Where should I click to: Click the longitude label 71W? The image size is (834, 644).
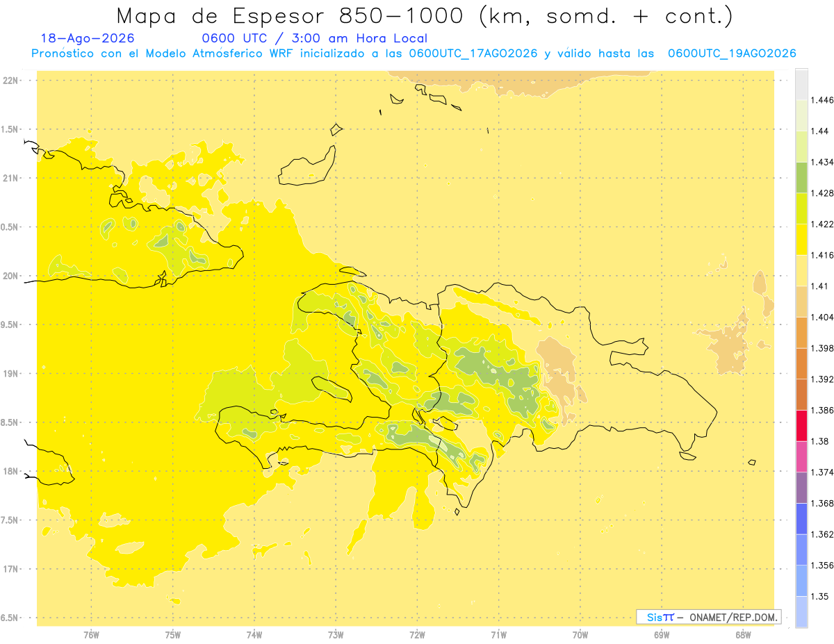498,635
